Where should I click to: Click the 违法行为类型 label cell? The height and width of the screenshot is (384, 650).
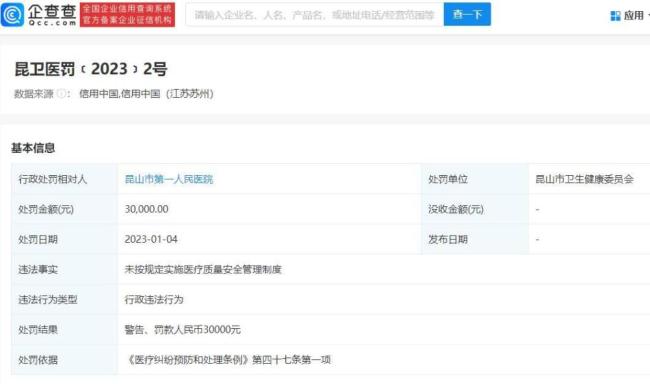[65, 299]
